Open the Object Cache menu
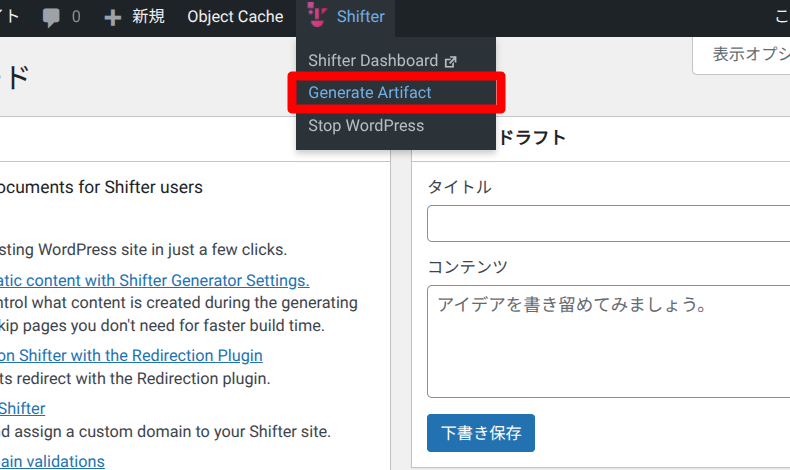The height and width of the screenshot is (470, 790). [x=235, y=17]
